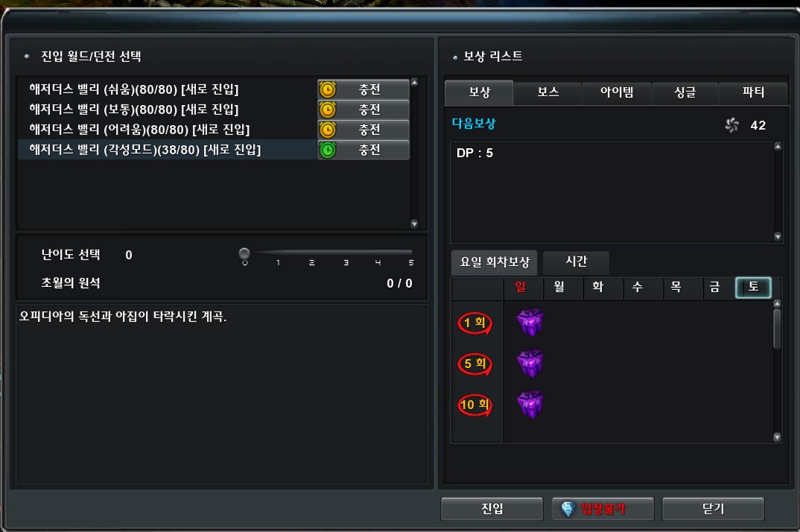Click the pinwheel icon beside 42

[731, 125]
